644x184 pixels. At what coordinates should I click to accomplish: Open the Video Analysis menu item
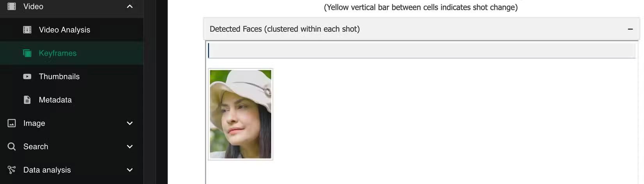[64, 30]
